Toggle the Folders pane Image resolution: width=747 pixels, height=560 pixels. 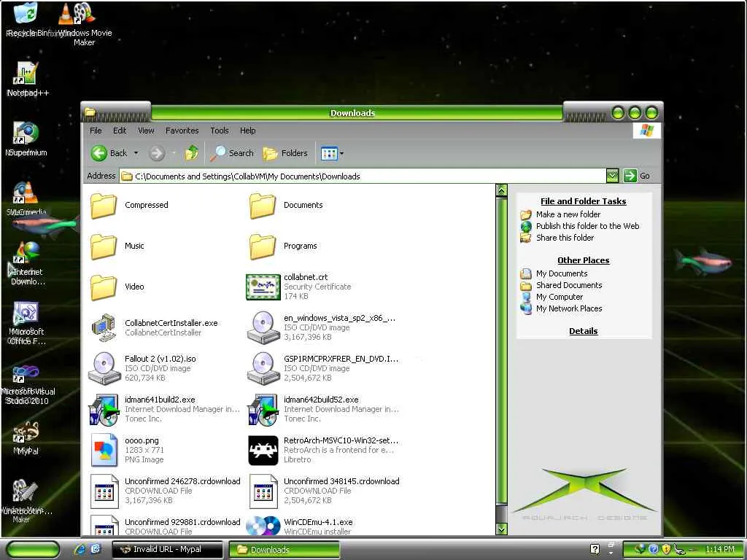pyautogui.click(x=285, y=153)
